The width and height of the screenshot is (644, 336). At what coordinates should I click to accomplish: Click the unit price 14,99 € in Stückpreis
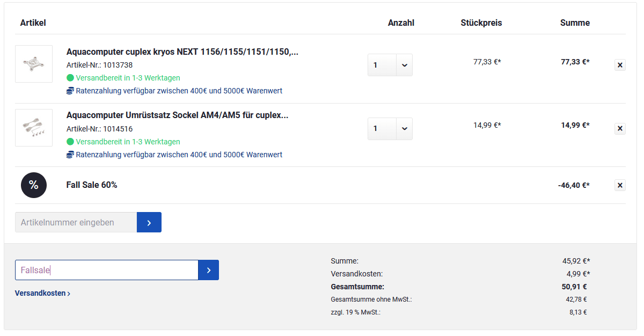point(487,125)
